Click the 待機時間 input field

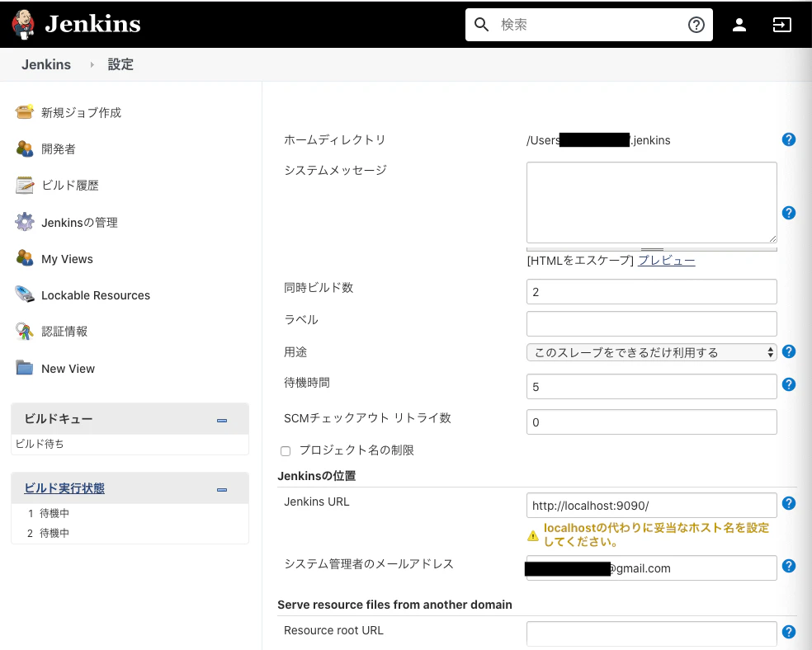[651, 387]
